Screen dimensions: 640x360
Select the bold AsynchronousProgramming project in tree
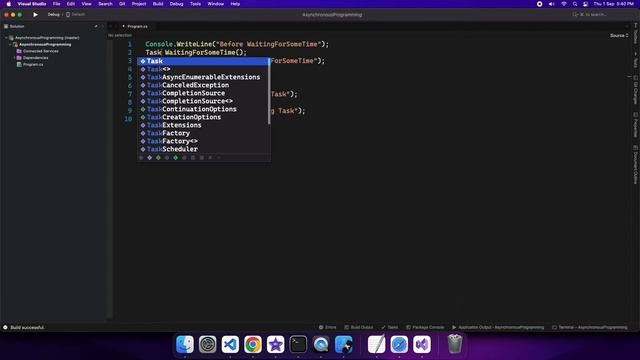45,44
